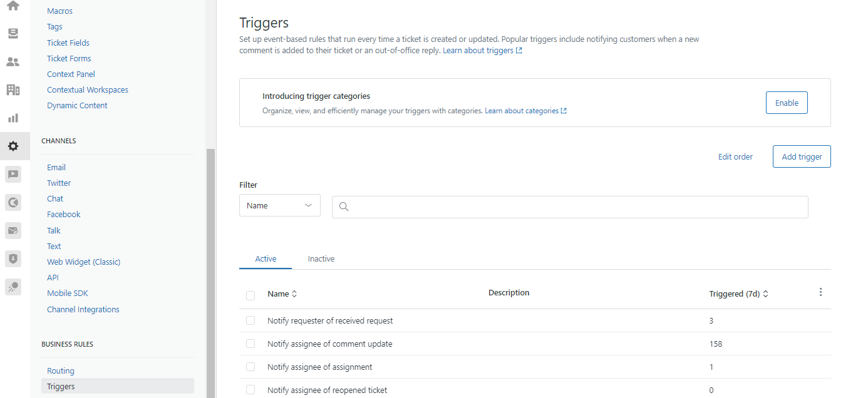Image resolution: width=868 pixels, height=398 pixels.
Task: Open the Views icon in the sidebar
Action: pos(13,34)
